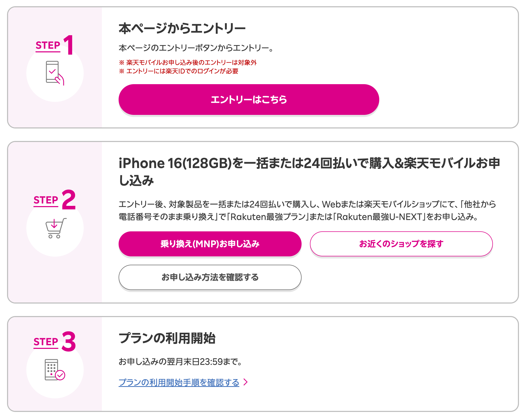Click the red note about 楽天モバイルお申し込み後
The image size is (526, 420).
(188, 63)
